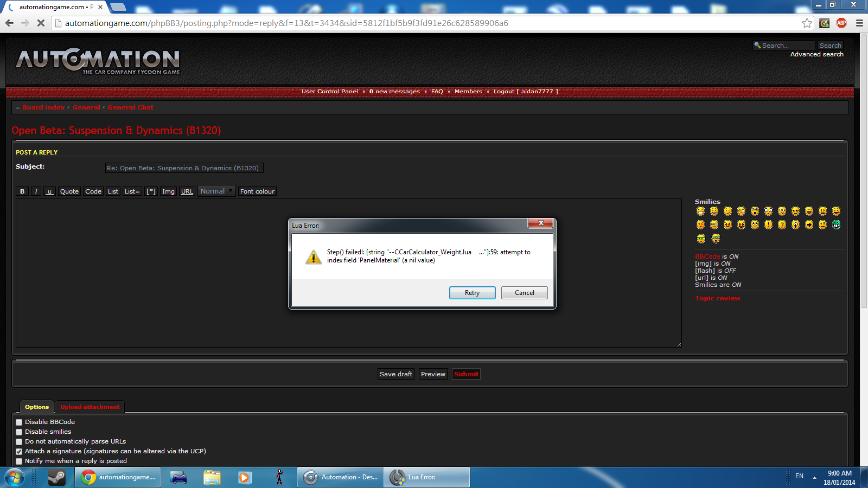Viewport: 868px width, 488px height.
Task: Expand the Font colour picker
Action: 257,191
